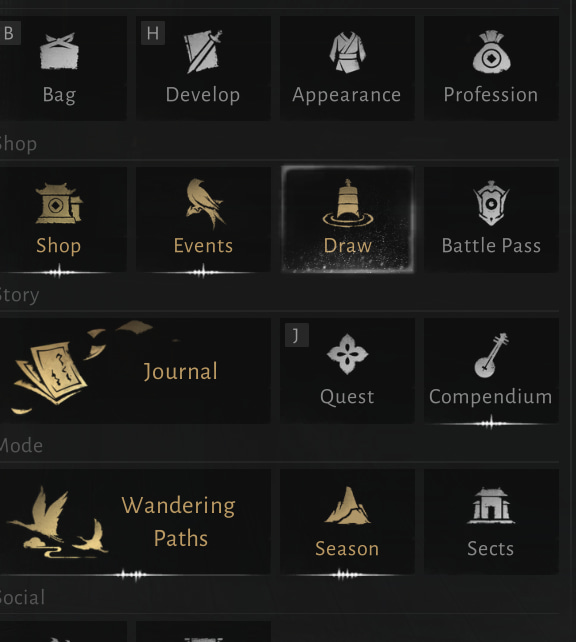This screenshot has width=576, height=642.
Task: Click the J hotkey badge on Quest
Action: pyautogui.click(x=297, y=335)
